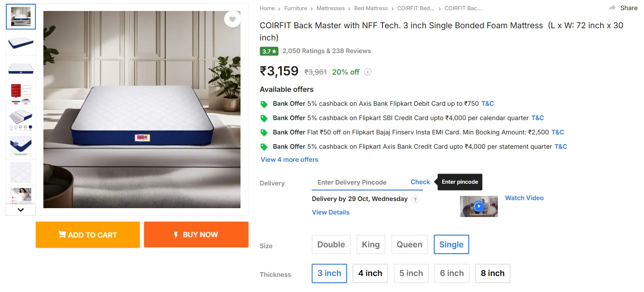View the second mattress thumbnail image
Viewport: 644px width, 292px height.
[x=21, y=43]
